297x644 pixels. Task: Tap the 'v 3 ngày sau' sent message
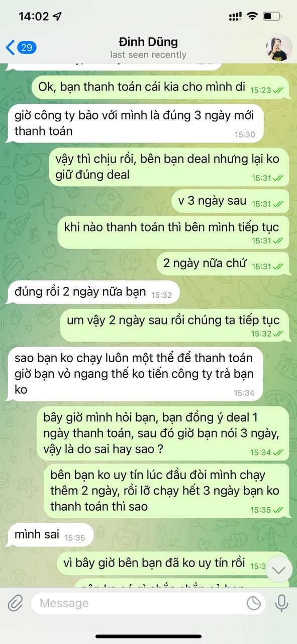coord(231,201)
